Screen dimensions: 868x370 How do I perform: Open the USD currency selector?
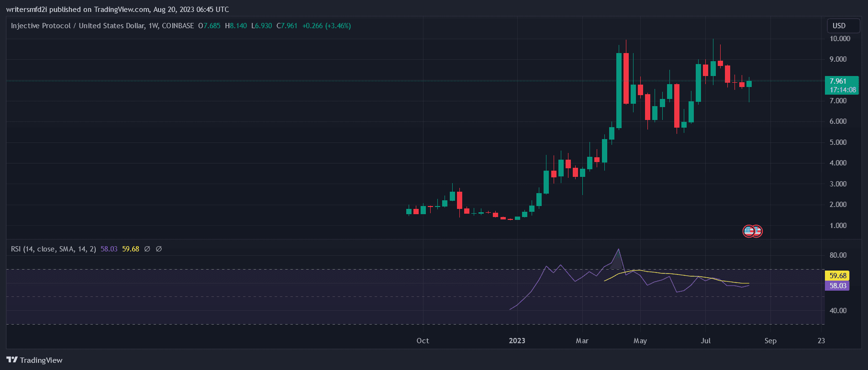[x=839, y=26]
